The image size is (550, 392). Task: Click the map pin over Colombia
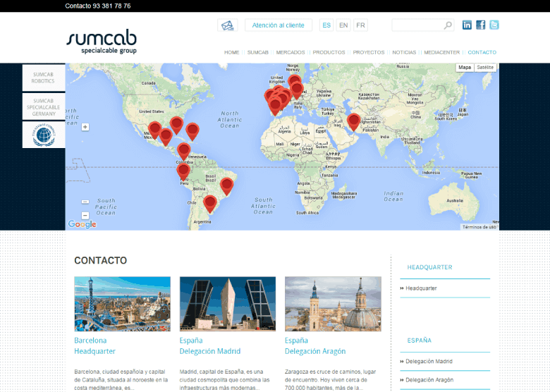point(184,151)
